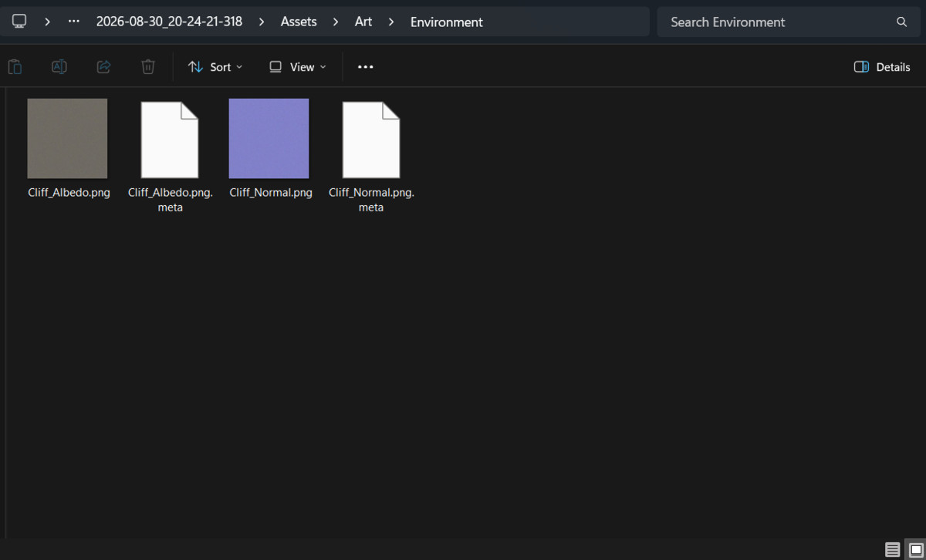Show hidden breadcrumb folders via ellipsis
The width and height of the screenshot is (926, 560).
point(74,22)
